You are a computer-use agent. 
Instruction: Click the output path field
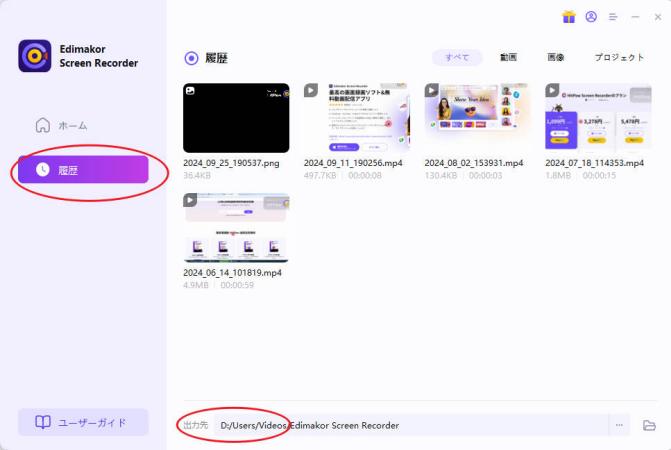pos(411,425)
